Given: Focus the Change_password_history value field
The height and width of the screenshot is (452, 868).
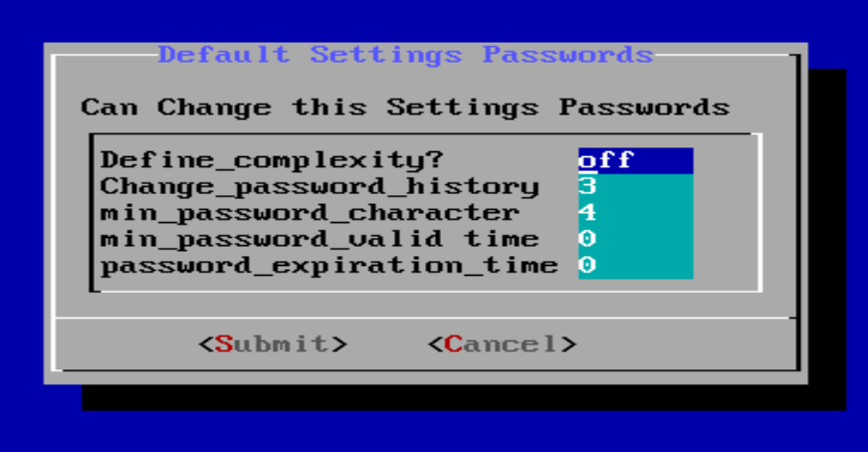Looking at the screenshot, I should [x=635, y=186].
